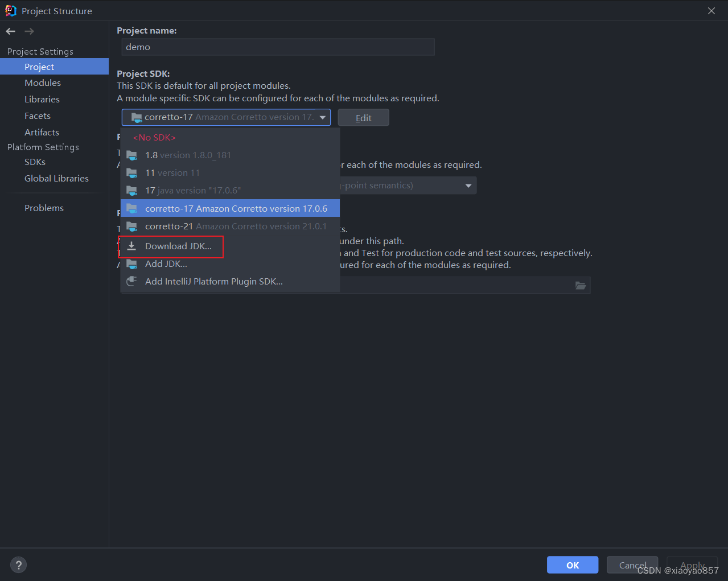
Task: Click the folder icon next to 1.8 SDK
Action: [x=132, y=155]
